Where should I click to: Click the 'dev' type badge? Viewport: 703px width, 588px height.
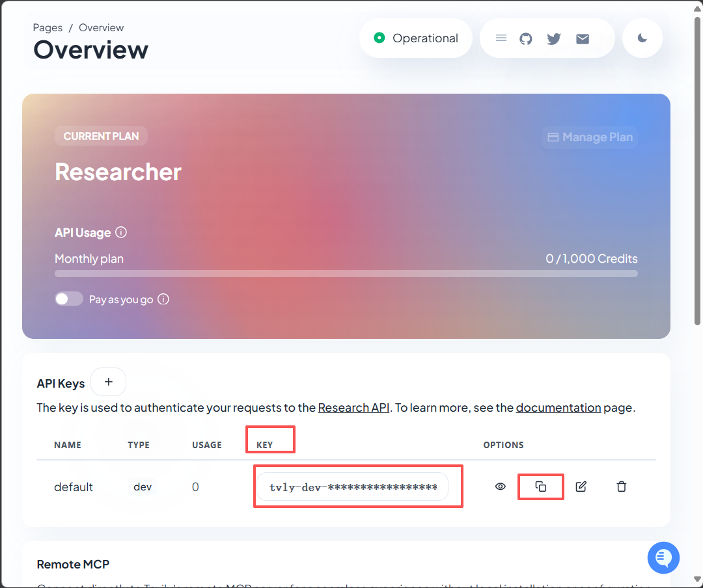143,487
